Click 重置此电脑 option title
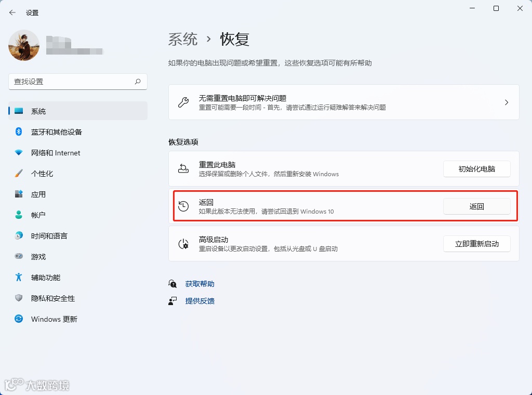The image size is (532, 395). [x=217, y=165]
